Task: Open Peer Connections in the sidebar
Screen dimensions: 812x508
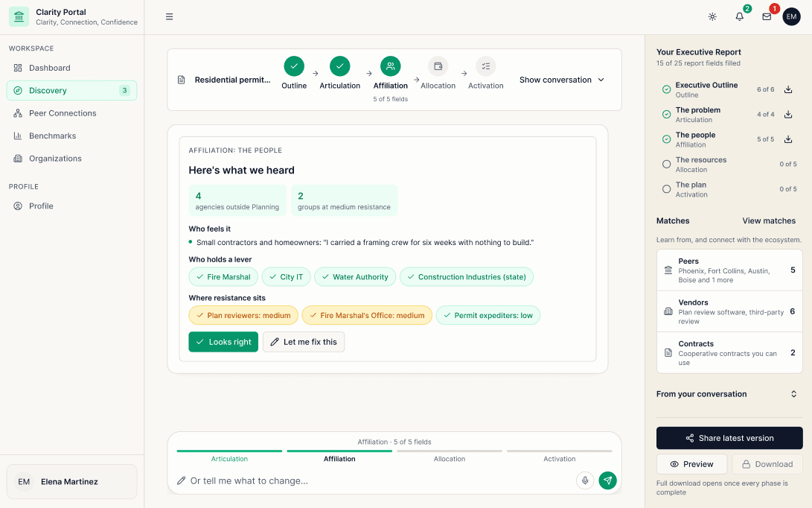Action: point(72,113)
